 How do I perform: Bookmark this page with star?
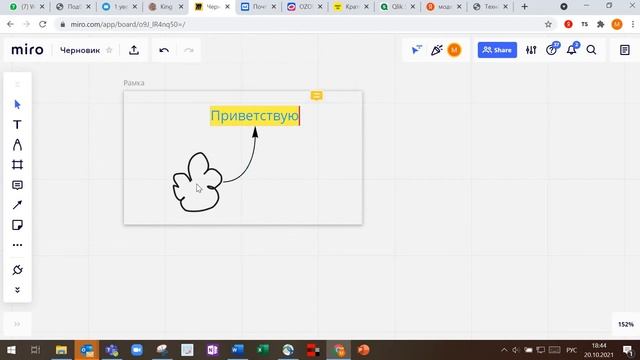click(548, 24)
